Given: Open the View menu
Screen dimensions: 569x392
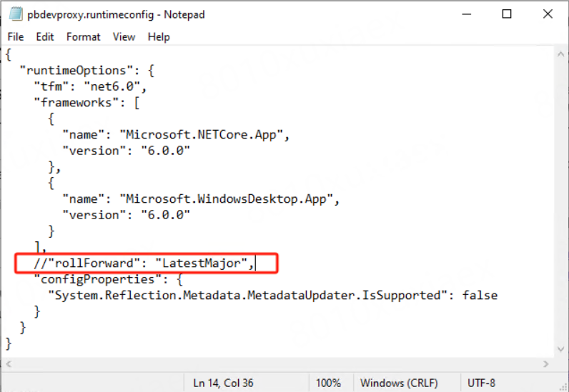Looking at the screenshot, I should 124,36.
